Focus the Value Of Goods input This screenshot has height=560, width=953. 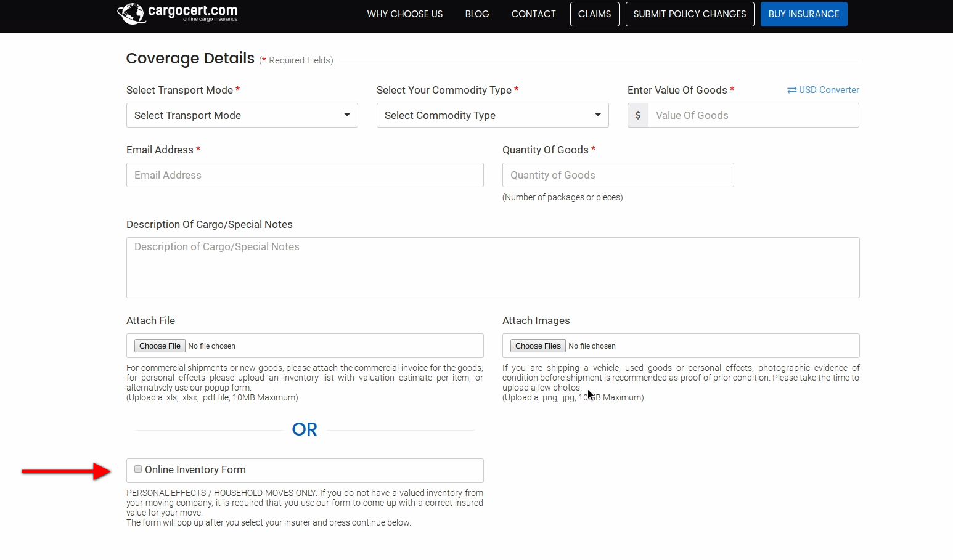click(753, 115)
